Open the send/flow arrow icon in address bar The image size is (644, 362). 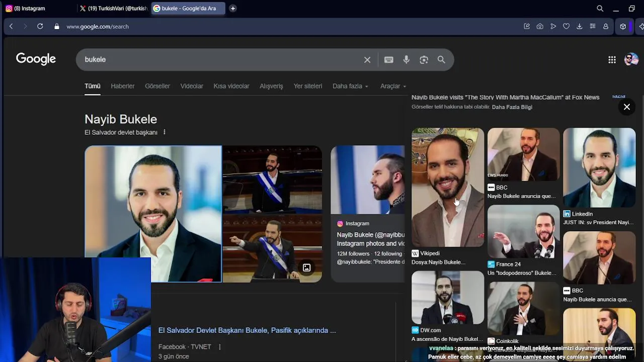point(553,26)
